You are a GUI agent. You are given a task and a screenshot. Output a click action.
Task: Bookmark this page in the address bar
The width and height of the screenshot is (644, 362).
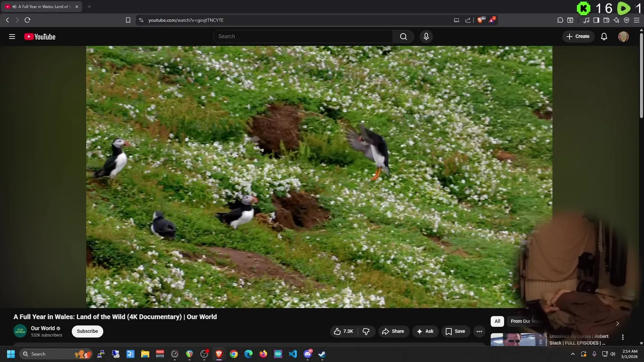(x=128, y=20)
